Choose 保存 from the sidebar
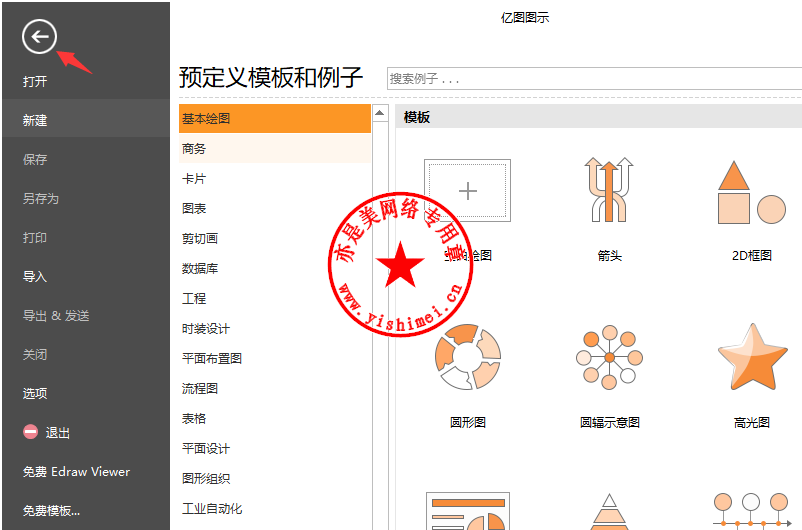Viewport: 802px width, 530px height. 35,159
